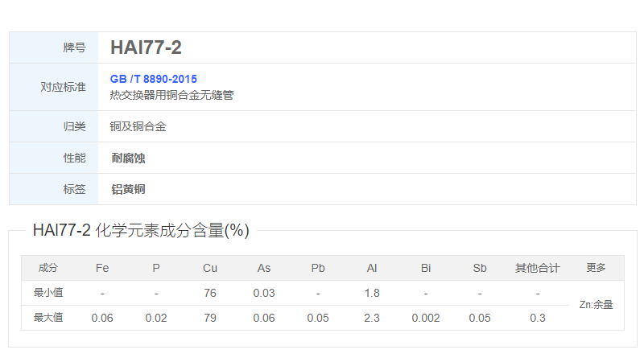
Task: Click the Bi column header
Action: (x=426, y=268)
